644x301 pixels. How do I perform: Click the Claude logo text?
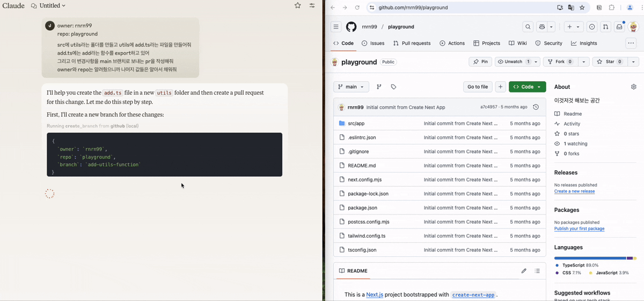click(x=13, y=5)
